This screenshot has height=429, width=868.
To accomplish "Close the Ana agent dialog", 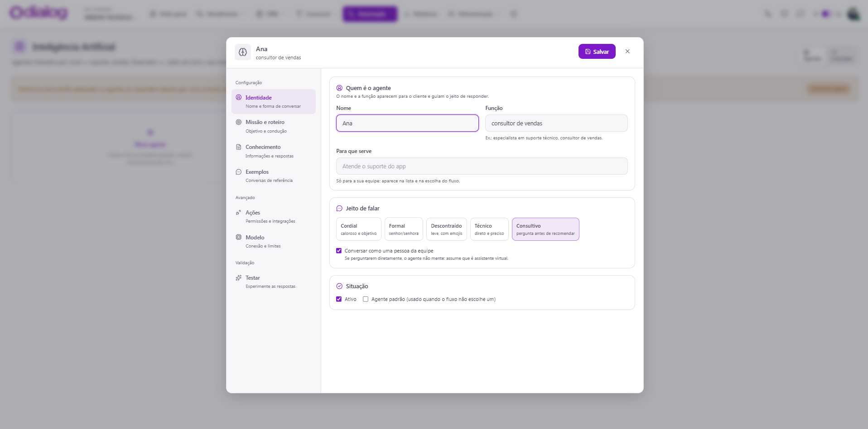I will tap(627, 52).
